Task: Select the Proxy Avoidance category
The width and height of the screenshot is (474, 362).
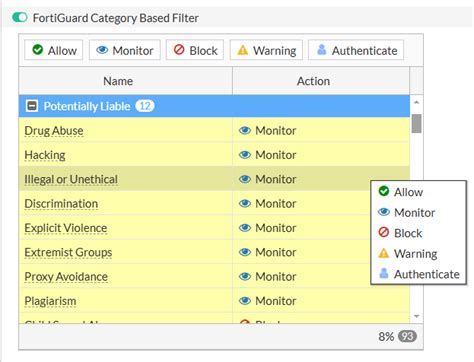Action: click(66, 277)
